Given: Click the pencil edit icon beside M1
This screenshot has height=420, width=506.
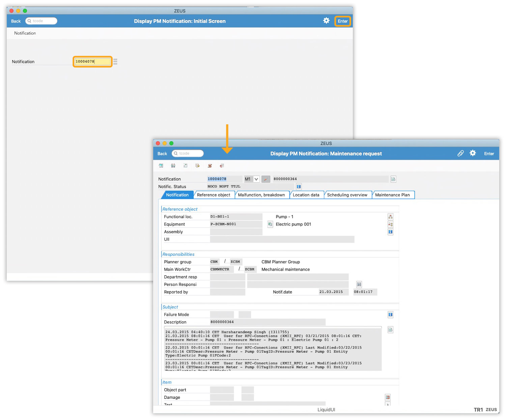Looking at the screenshot, I should pos(266,179).
